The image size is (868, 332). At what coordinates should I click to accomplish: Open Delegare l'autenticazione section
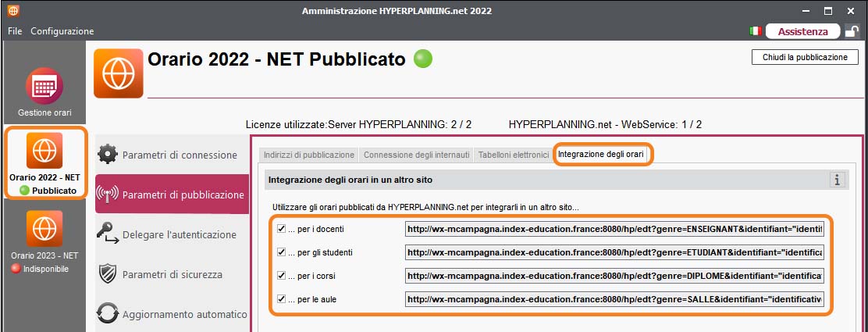point(173,234)
